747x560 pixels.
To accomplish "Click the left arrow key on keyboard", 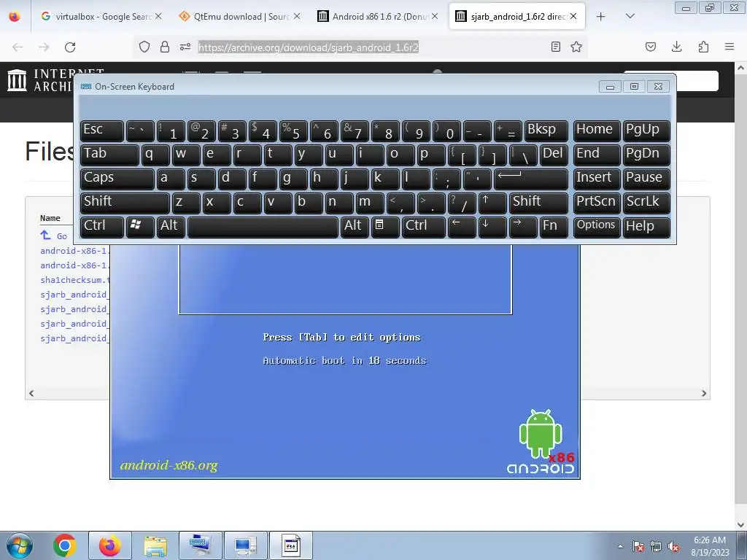I will tap(462, 227).
